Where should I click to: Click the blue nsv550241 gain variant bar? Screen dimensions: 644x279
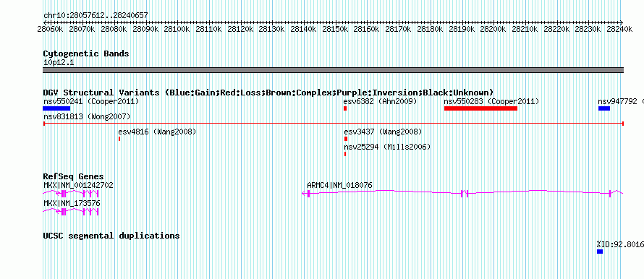[x=56, y=108]
